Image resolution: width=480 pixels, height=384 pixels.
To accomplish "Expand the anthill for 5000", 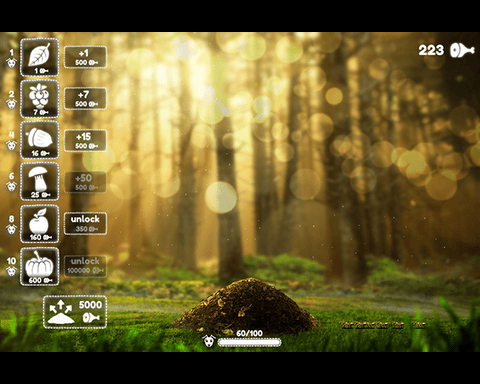I will click(75, 312).
